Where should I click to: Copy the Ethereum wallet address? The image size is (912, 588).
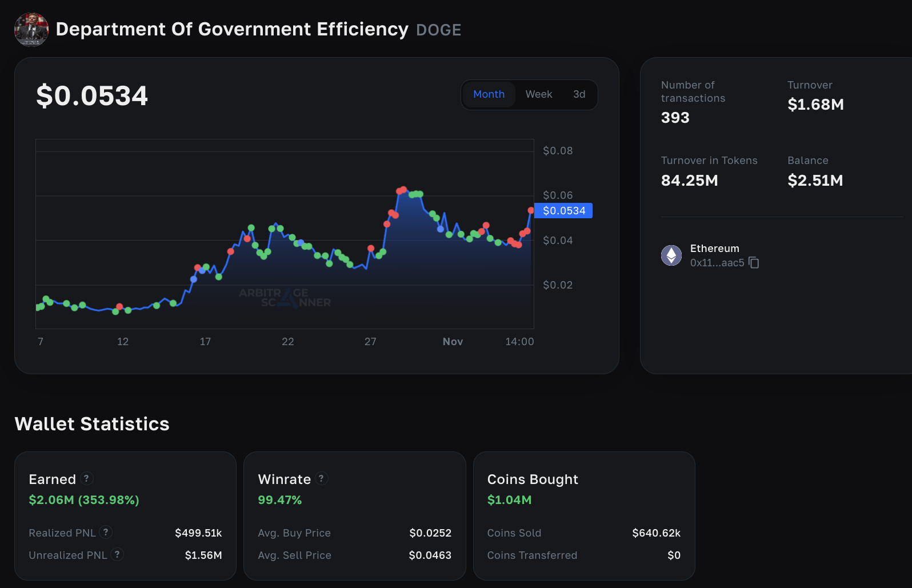point(754,262)
